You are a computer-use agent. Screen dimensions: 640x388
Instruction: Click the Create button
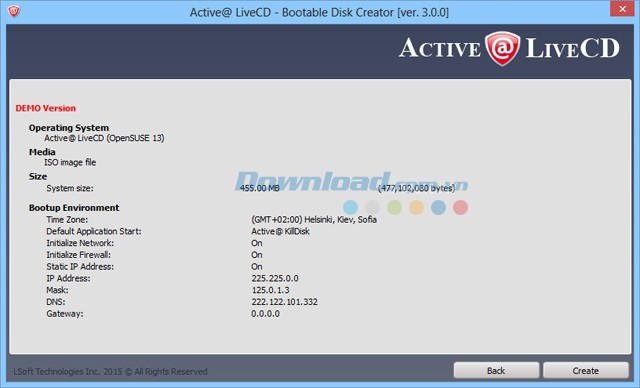point(586,370)
